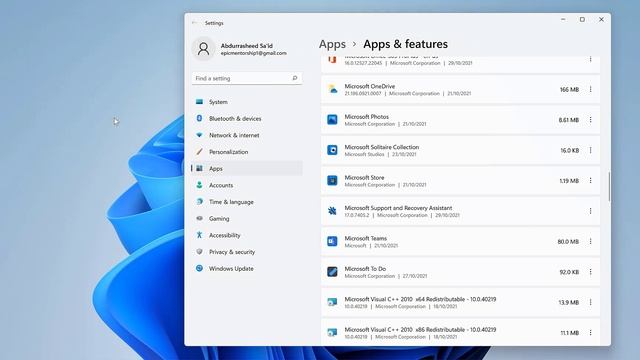Click the Find a setting search box

tap(247, 78)
